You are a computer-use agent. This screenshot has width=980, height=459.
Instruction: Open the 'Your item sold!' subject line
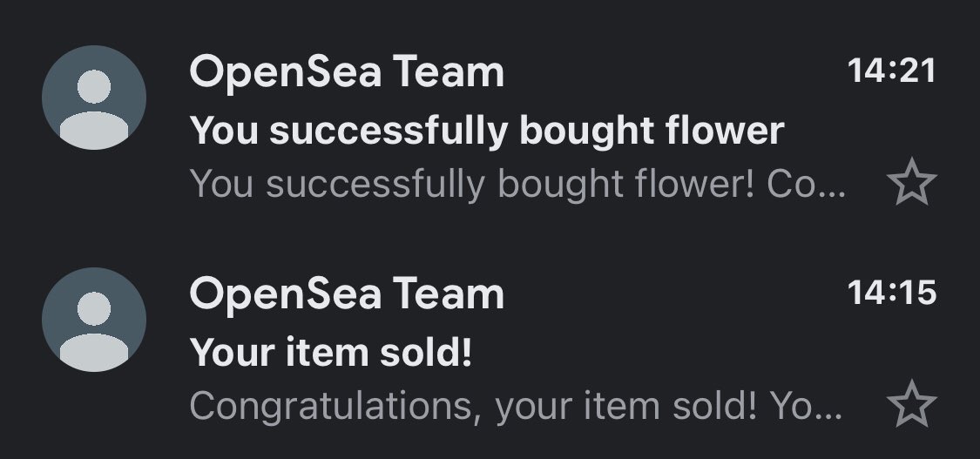click(x=331, y=352)
